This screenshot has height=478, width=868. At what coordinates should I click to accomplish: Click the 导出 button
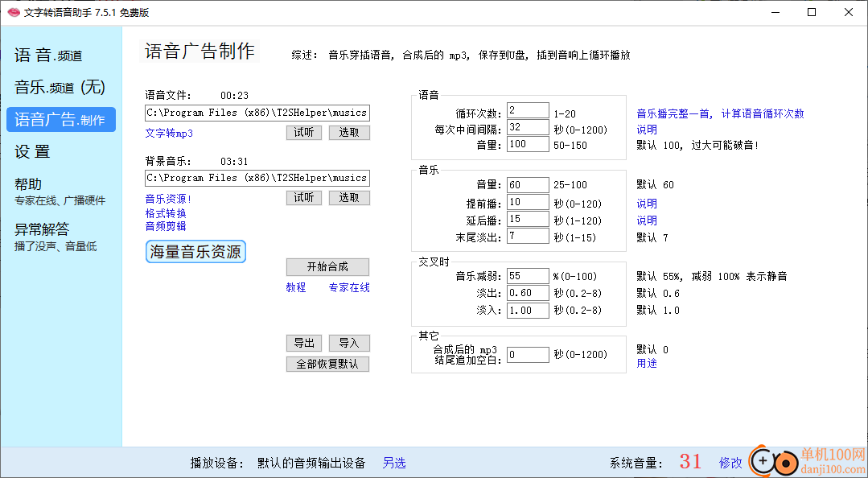click(304, 344)
